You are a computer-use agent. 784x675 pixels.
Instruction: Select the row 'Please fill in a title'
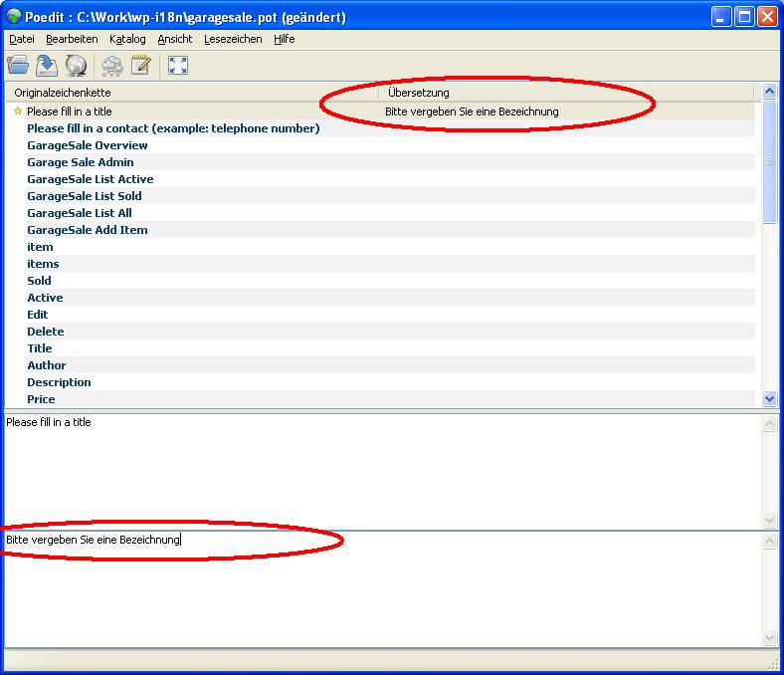(383, 112)
